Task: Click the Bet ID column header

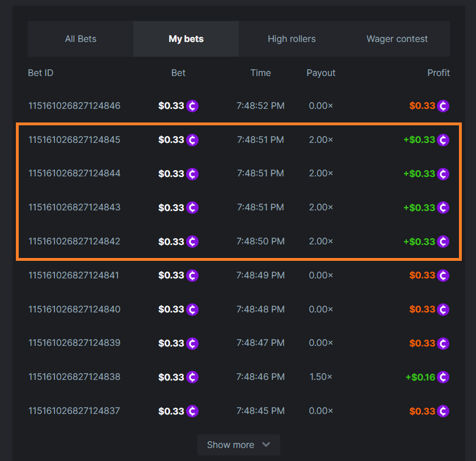Action: click(41, 73)
